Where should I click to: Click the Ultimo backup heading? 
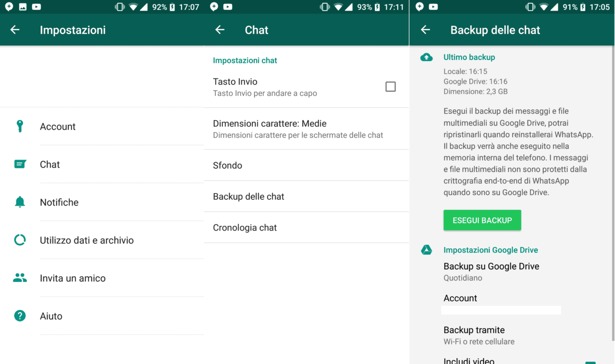(x=469, y=57)
